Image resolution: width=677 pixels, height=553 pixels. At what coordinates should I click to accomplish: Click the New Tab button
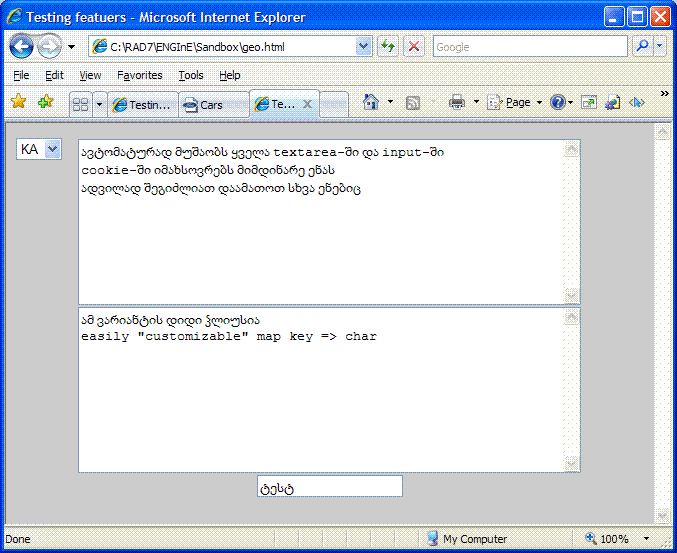pos(334,104)
